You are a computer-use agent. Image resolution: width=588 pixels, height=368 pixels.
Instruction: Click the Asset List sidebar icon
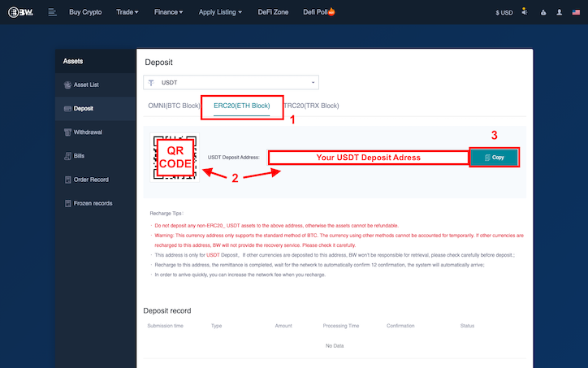point(67,85)
